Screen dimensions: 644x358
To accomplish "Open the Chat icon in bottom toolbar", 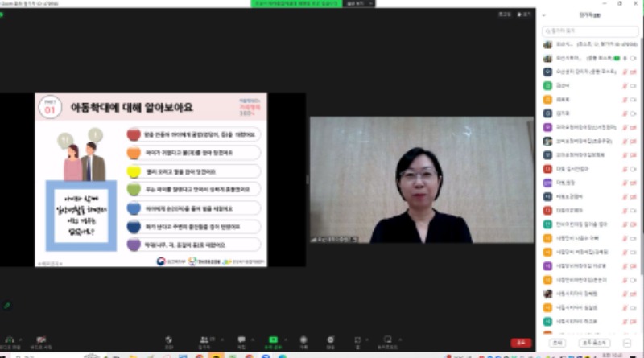I will coord(241,339).
